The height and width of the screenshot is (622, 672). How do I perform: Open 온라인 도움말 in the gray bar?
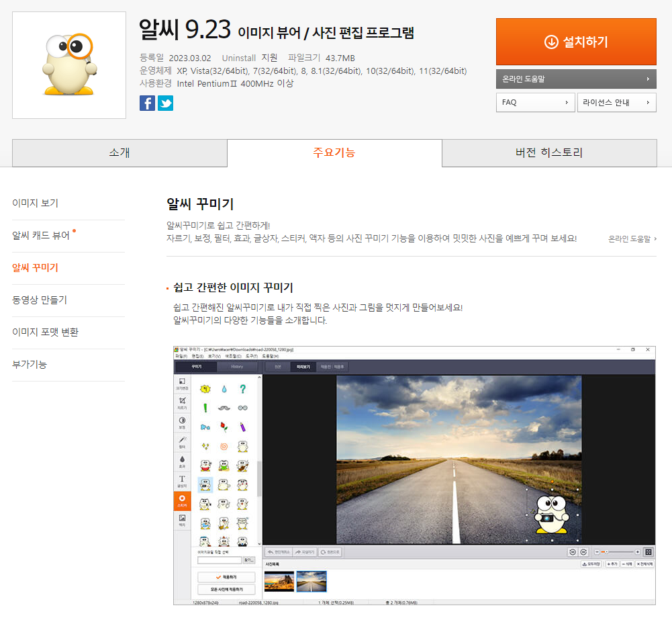576,79
